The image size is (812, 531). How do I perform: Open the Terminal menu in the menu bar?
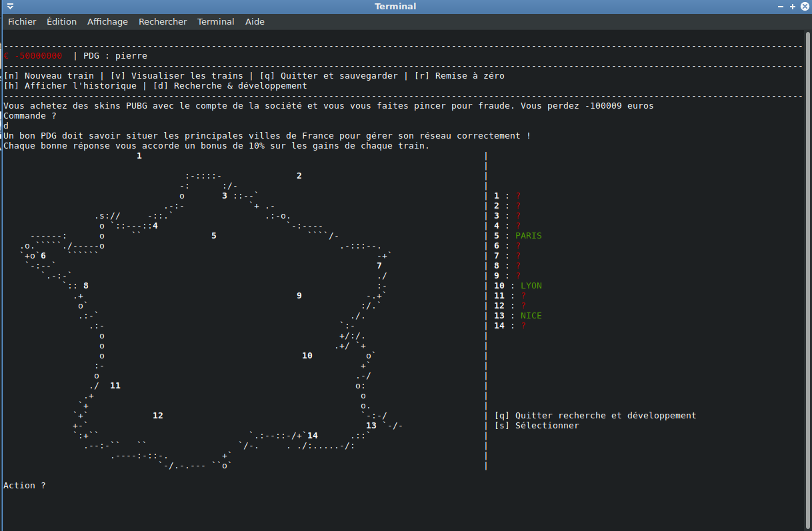(216, 21)
